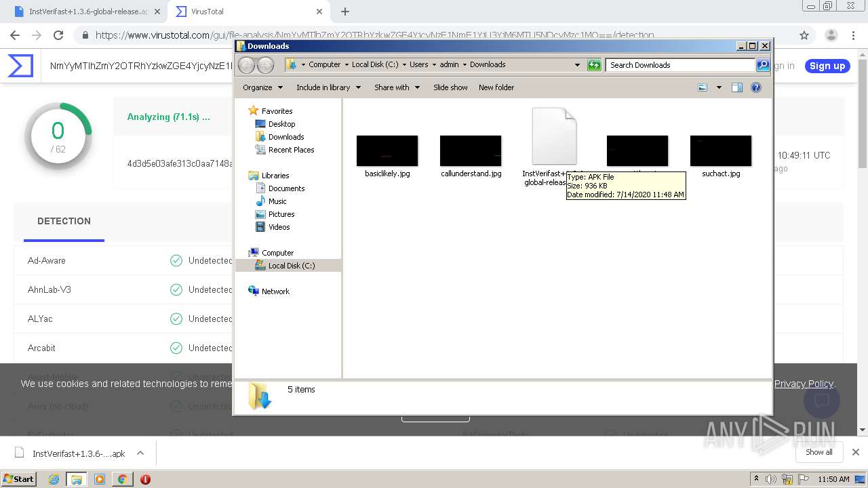The image size is (868, 488).
Task: Open options arrow for downloaded apk
Action: click(140, 453)
